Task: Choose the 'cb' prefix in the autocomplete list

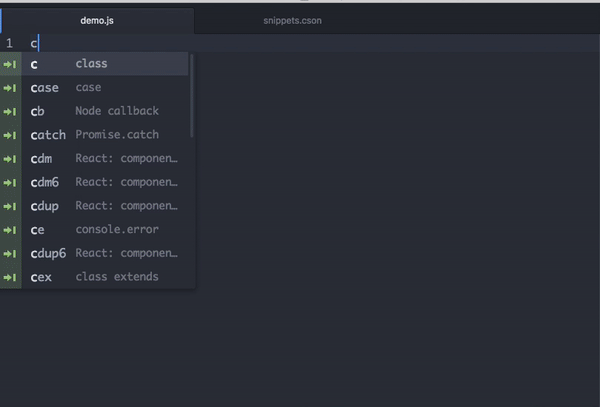Action: coord(38,111)
